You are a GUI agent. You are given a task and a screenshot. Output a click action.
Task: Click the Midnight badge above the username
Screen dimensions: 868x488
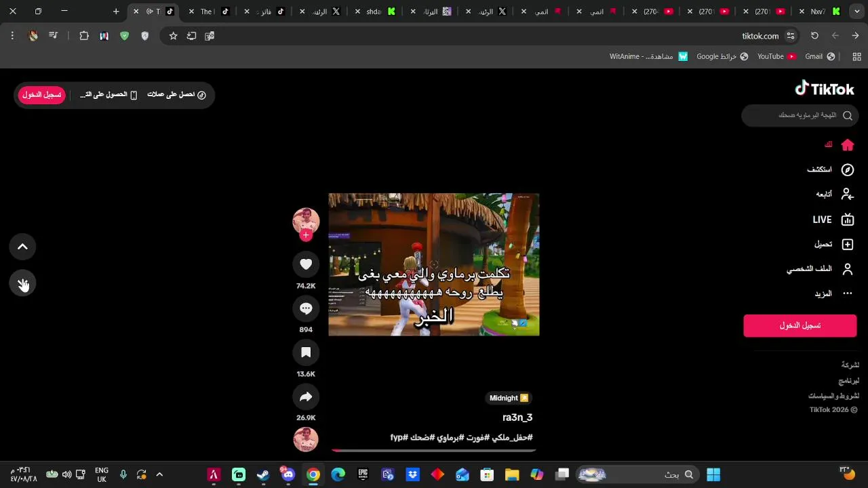pos(509,398)
